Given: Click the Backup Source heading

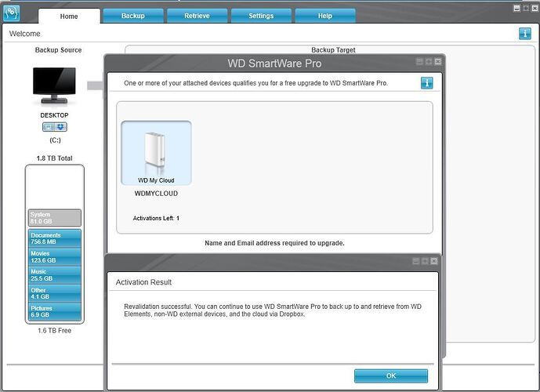Looking at the screenshot, I should pyautogui.click(x=58, y=50).
